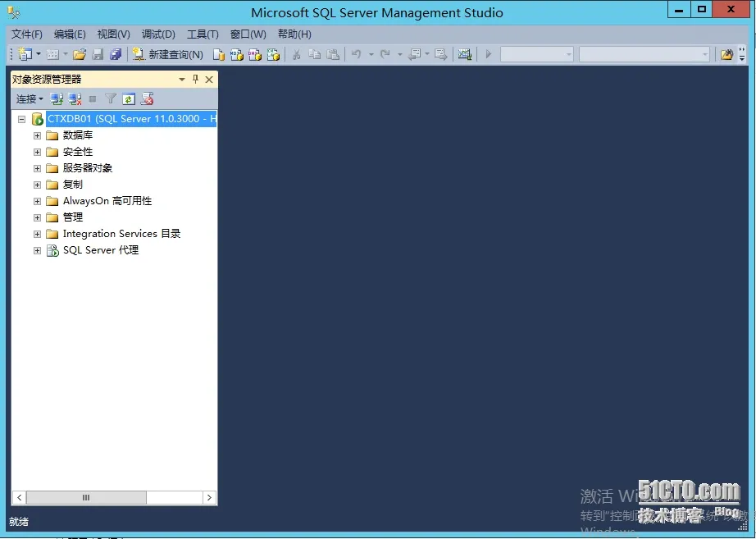Screen dimensions: 756x539
Task: Click the Add New Item toolbar icon
Action: 52,54
